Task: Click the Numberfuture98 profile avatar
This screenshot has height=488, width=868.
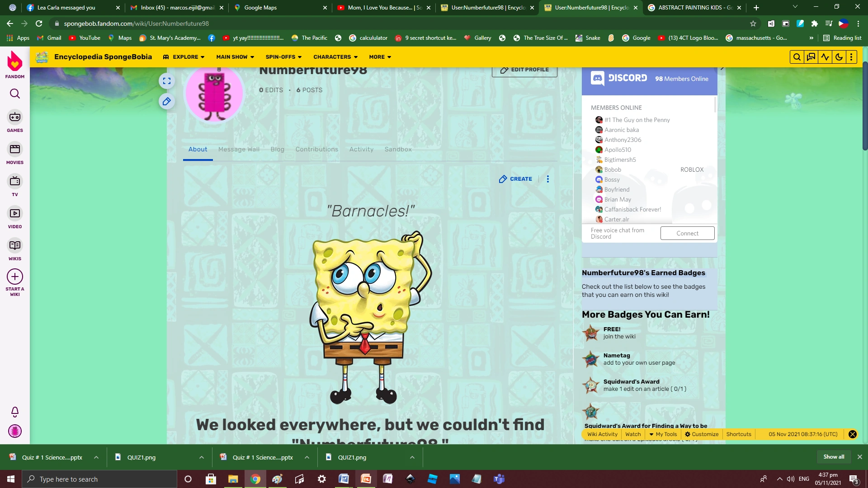Action: pyautogui.click(x=214, y=94)
